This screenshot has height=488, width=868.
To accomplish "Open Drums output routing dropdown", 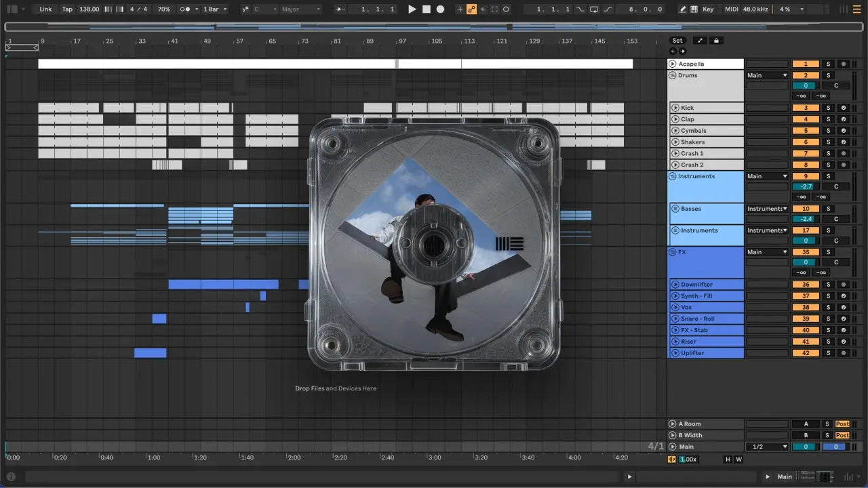I will click(x=767, y=75).
